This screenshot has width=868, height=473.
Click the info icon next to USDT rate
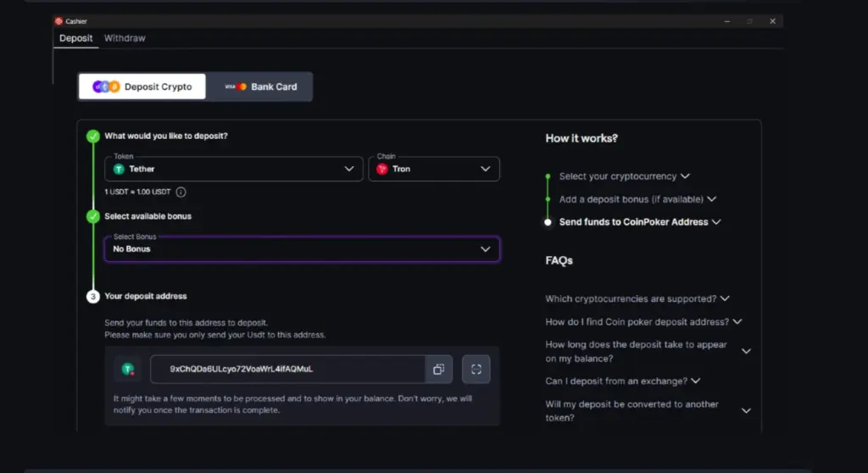(x=181, y=192)
